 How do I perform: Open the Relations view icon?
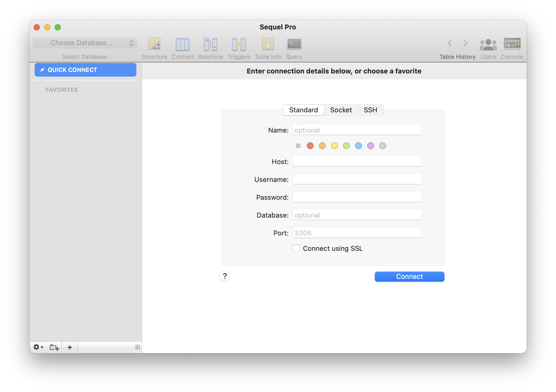pyautogui.click(x=210, y=44)
